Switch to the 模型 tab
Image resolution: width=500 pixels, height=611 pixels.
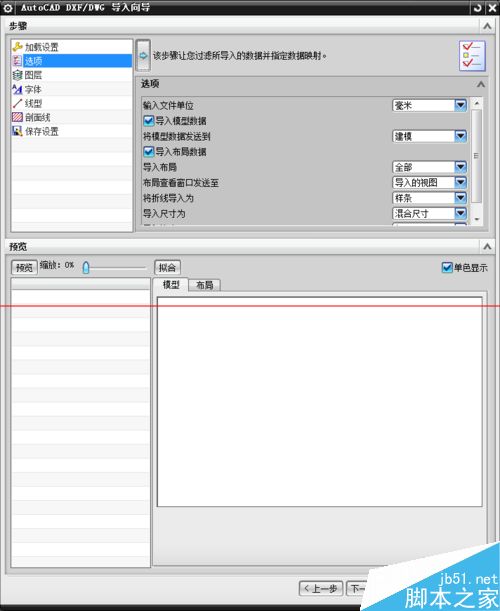171,284
